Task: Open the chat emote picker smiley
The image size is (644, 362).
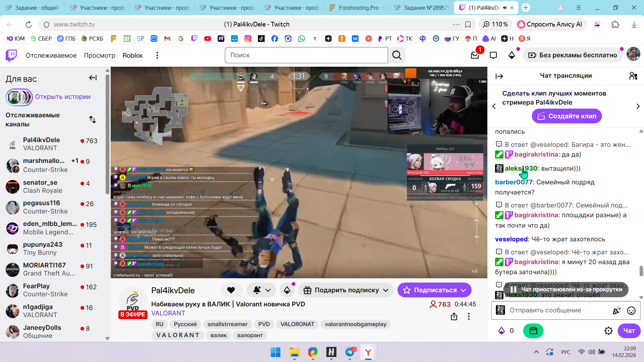Action: coord(631,310)
